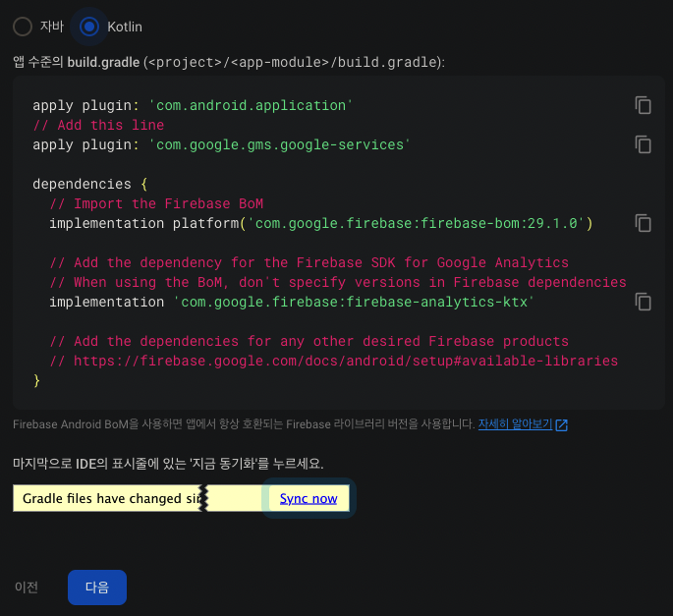
Task: Click the external link icon beside 자세히 알아보기
Action: click(x=561, y=425)
